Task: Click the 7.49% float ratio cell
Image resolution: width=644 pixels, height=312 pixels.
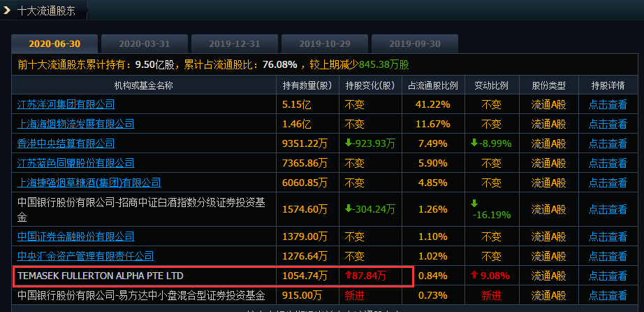Action: click(x=433, y=143)
